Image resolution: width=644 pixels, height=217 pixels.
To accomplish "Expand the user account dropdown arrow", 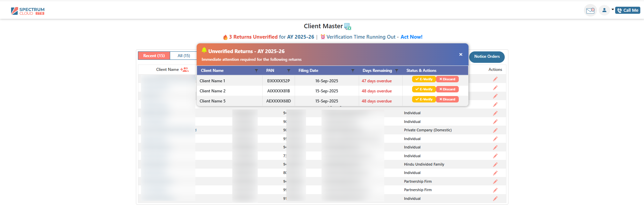I will 612,10.
